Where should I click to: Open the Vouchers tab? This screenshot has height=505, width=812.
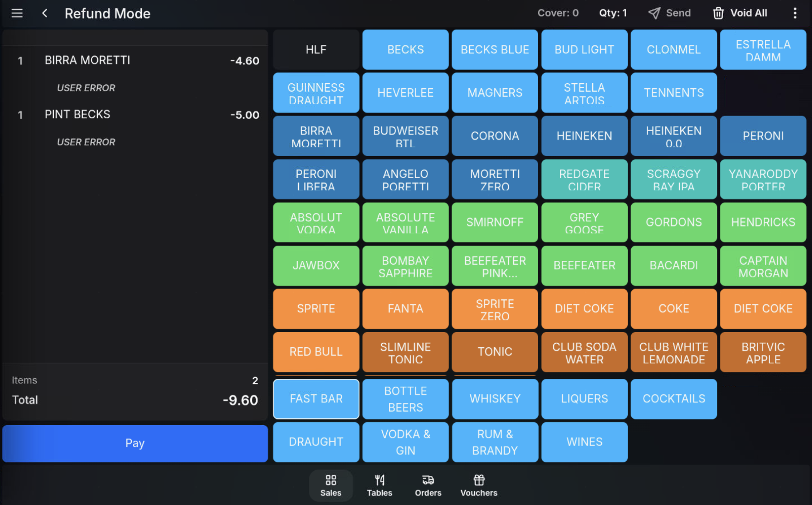click(479, 485)
